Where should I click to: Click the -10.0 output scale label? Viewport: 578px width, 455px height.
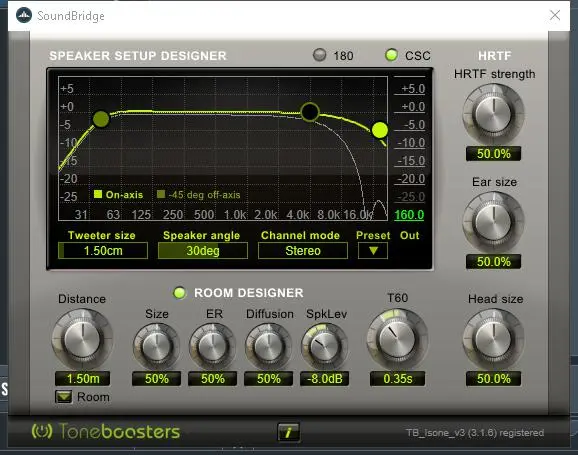(x=411, y=143)
